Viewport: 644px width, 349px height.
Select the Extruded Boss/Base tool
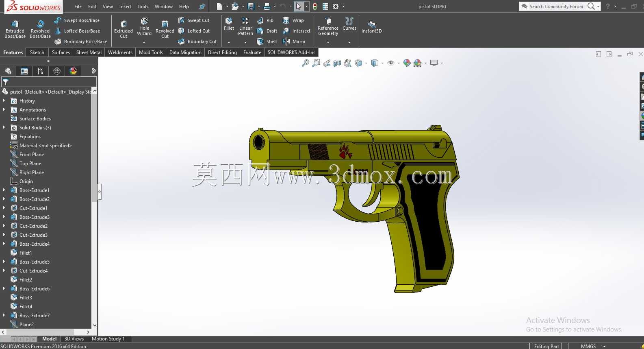[15, 29]
